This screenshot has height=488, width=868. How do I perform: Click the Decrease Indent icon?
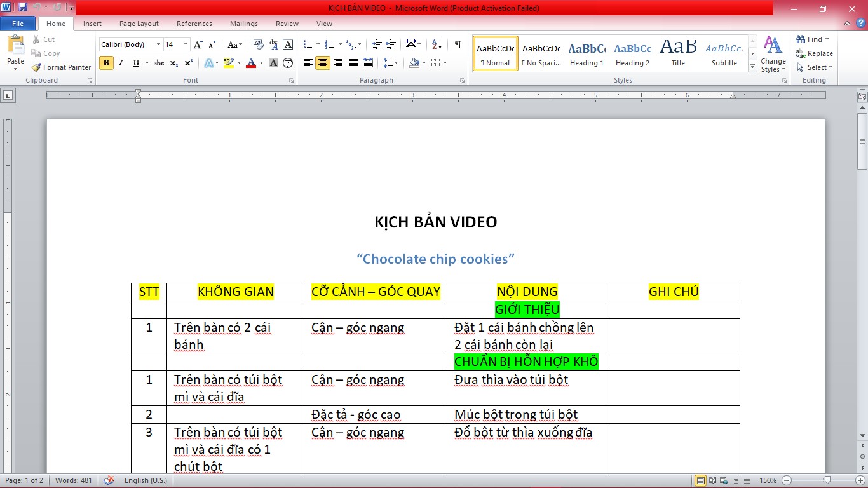377,44
